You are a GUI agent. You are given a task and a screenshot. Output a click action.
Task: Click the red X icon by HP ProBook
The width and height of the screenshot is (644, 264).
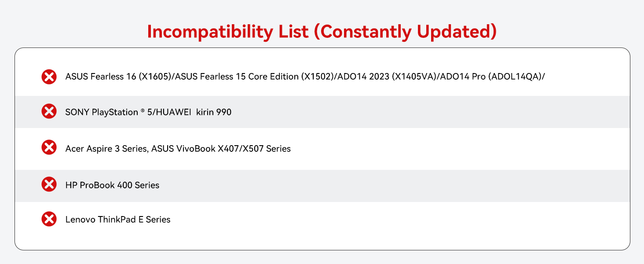(x=49, y=184)
